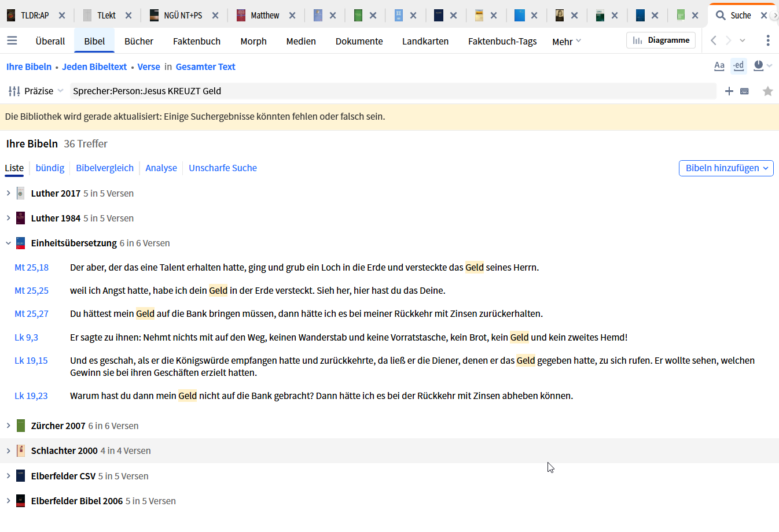This screenshot has width=779, height=532.
Task: Open the Präzise search mode dropdown
Action: 36,91
